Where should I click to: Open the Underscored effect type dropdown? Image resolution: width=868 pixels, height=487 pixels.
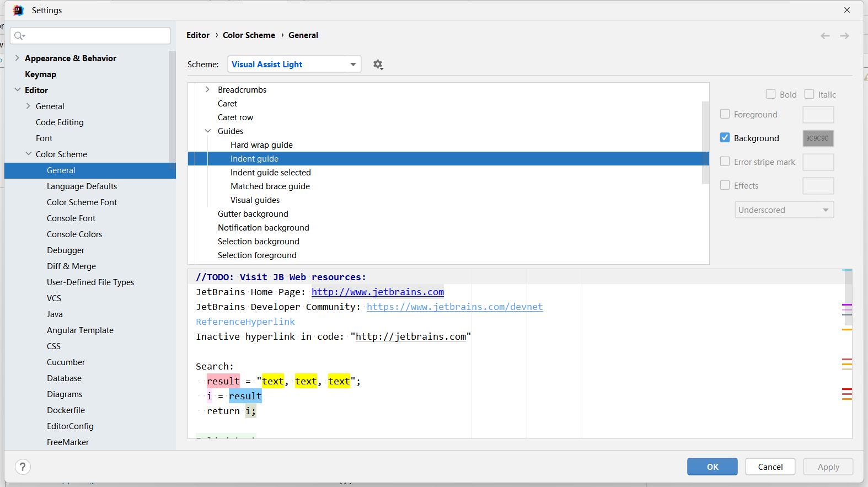784,210
